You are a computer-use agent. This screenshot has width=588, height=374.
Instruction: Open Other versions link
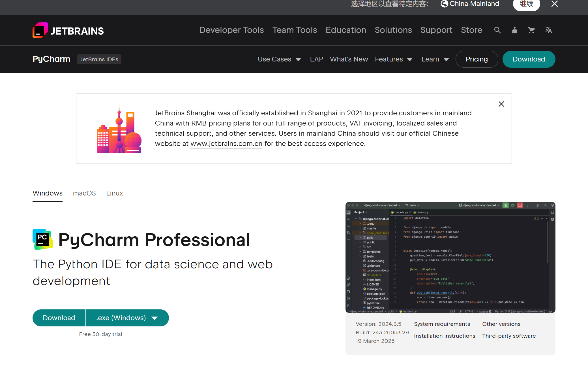(x=501, y=324)
